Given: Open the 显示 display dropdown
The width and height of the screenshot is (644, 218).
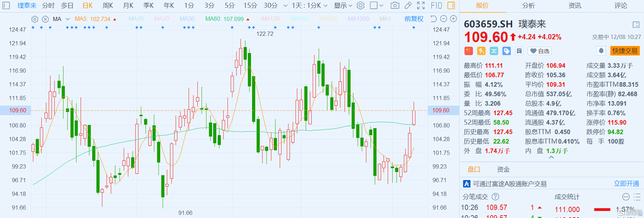Looking at the screenshot, I should [343, 6].
